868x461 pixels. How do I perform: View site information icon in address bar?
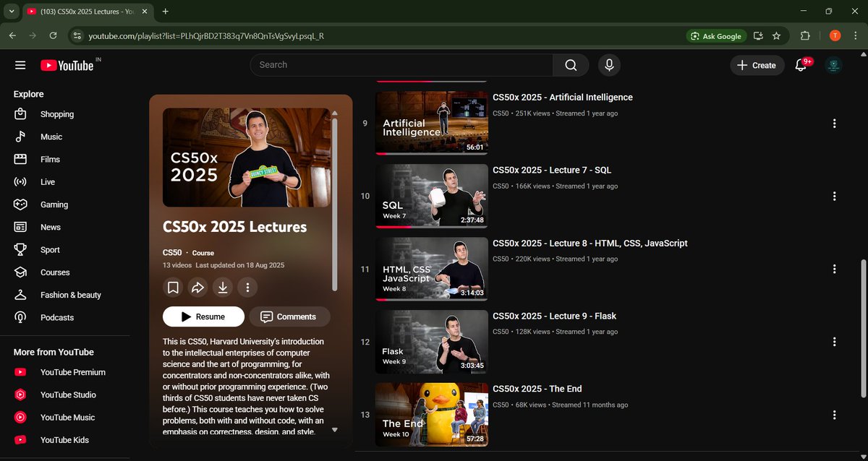pyautogui.click(x=78, y=36)
